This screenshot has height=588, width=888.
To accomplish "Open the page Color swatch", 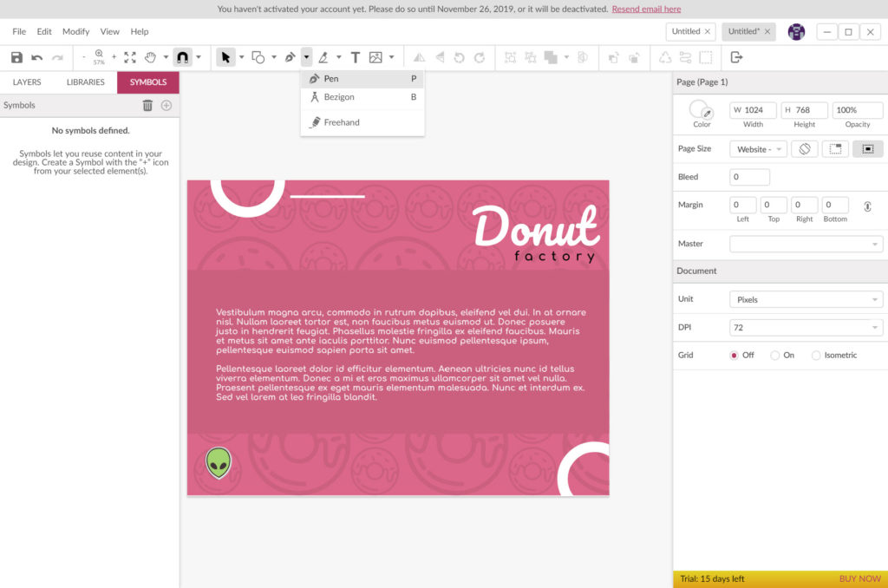I will click(x=699, y=109).
